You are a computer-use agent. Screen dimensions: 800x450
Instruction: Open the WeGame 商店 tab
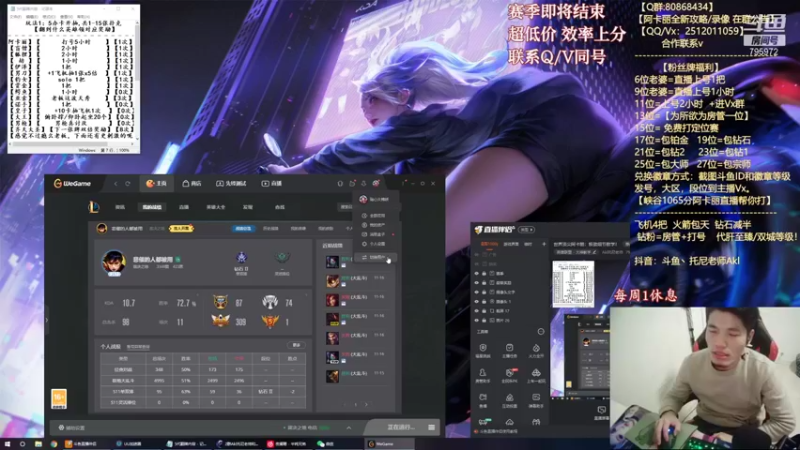pyautogui.click(x=192, y=184)
